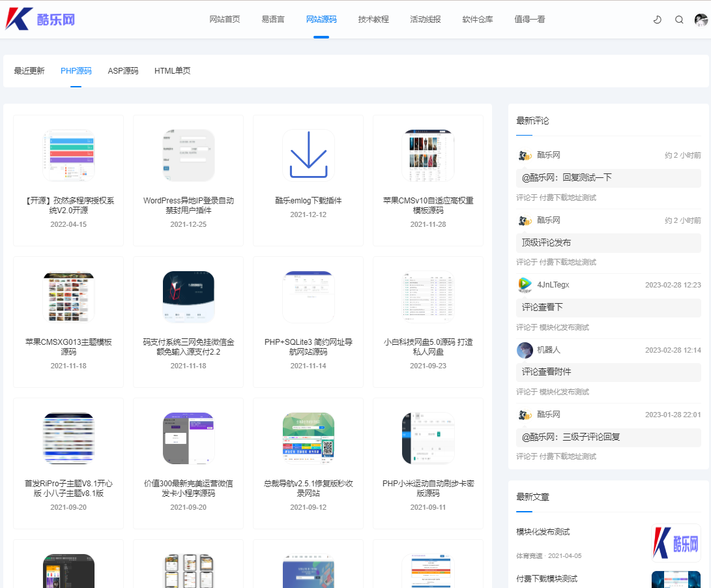Open thumbnail of WordPress异地IP登录 plugin
The image size is (711, 588).
(x=188, y=155)
